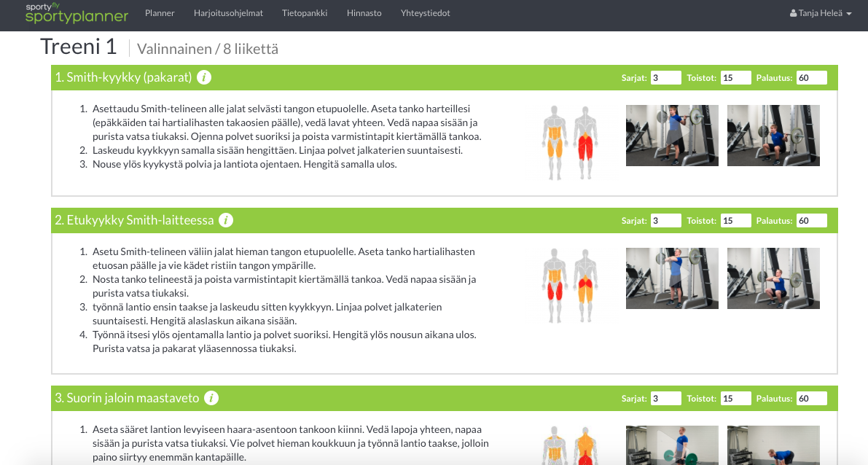
Task: Show info for Etukyykky Smith-laitteessa
Action: pyautogui.click(x=226, y=220)
